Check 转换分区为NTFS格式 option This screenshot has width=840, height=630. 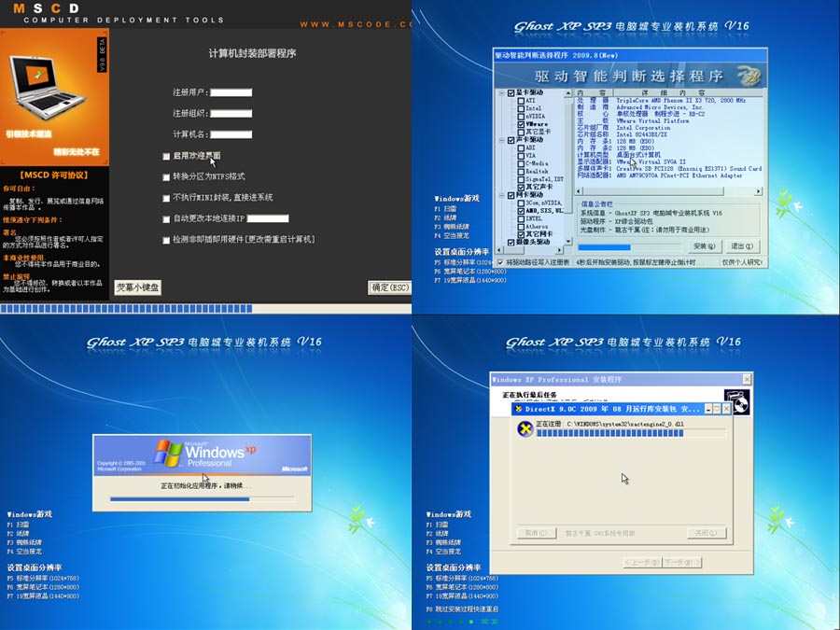pyautogui.click(x=166, y=176)
